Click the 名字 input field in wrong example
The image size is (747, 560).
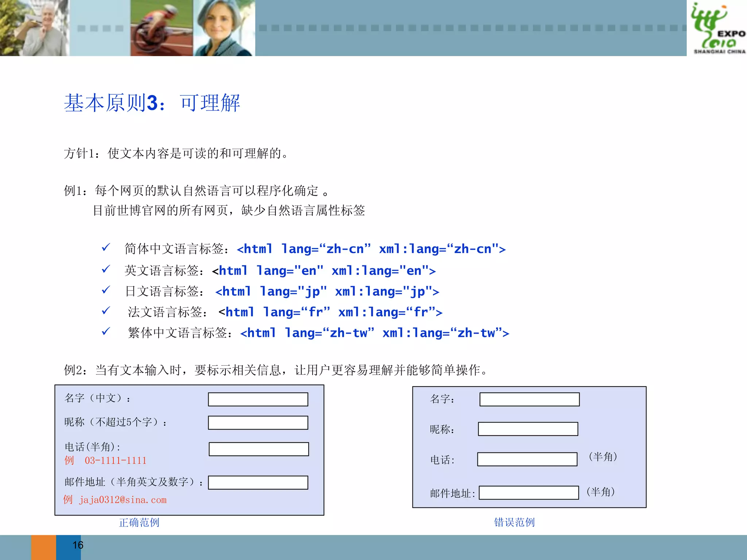(529, 399)
